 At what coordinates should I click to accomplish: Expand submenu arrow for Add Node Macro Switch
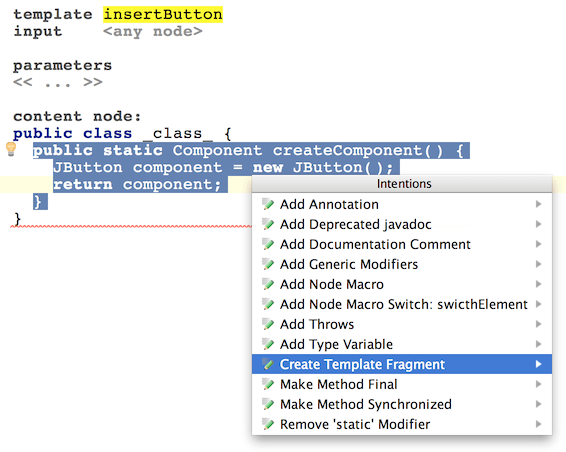[x=539, y=304]
